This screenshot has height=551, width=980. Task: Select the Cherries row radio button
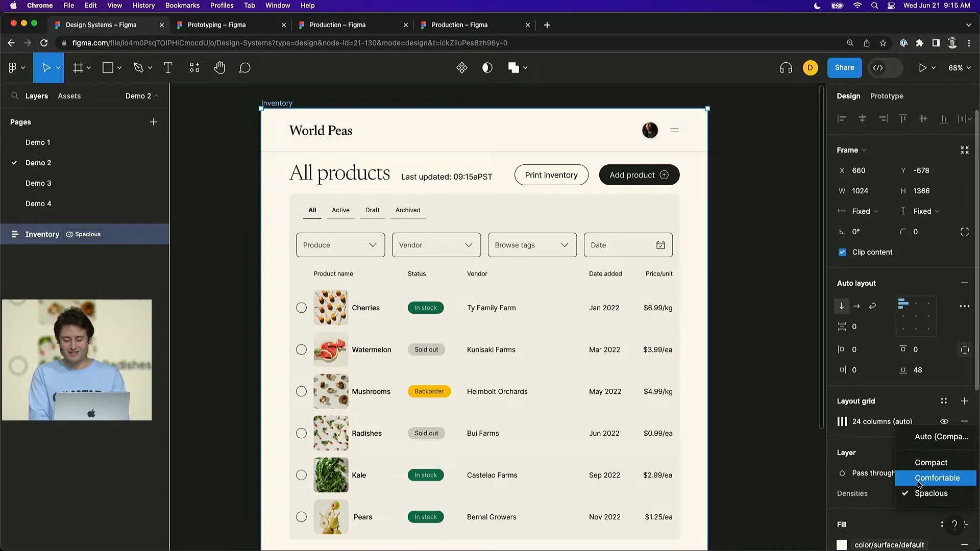pos(301,308)
